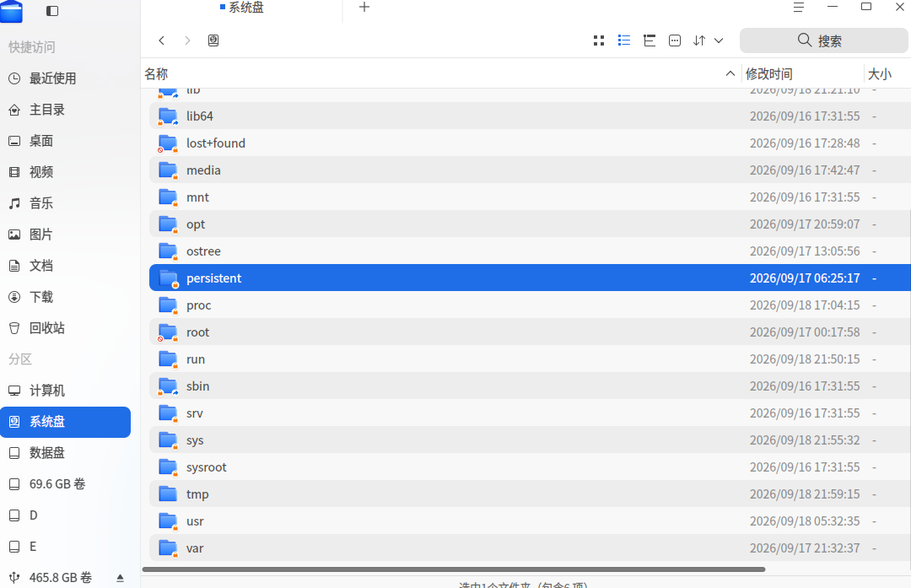Viewport: 911px width, 588px height.
Task: Switch to list view
Action: [x=624, y=40]
